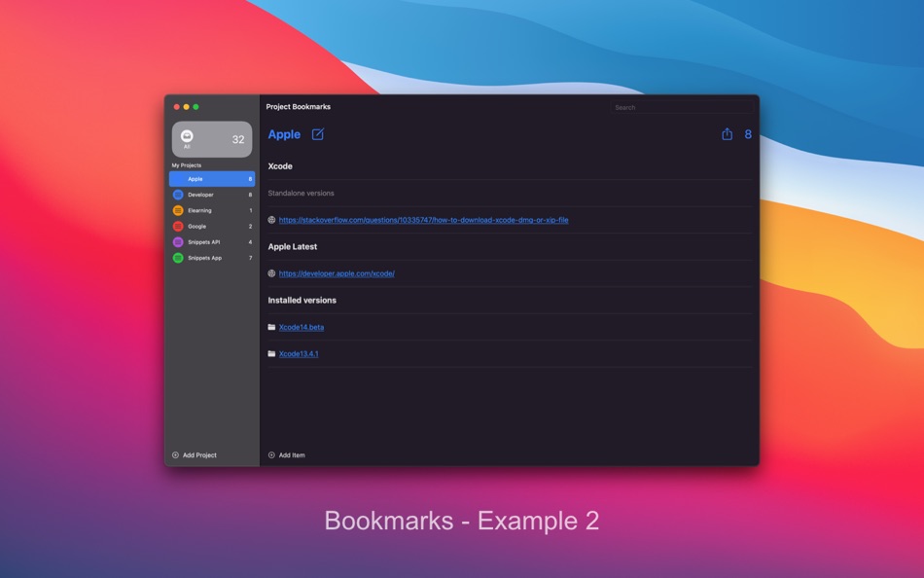Click folder icon beside Xcode14.beta
Screen dimensions: 924x578
[271, 327]
